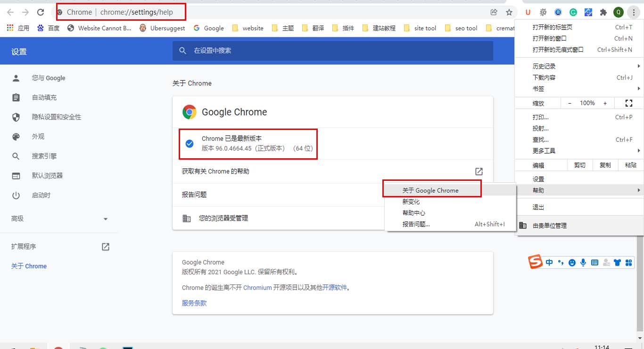Click the Extensions puzzle icon
Screen dimensions: 644x349
click(604, 12)
